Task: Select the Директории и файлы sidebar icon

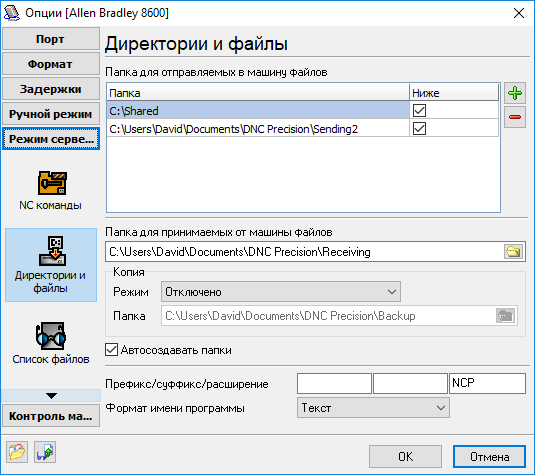Action: 51,265
